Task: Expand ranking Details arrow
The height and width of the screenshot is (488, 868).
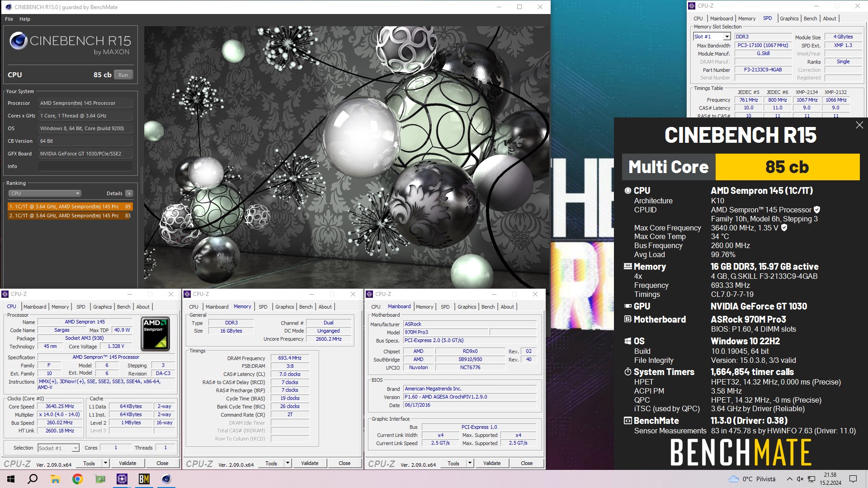Action: click(x=129, y=193)
